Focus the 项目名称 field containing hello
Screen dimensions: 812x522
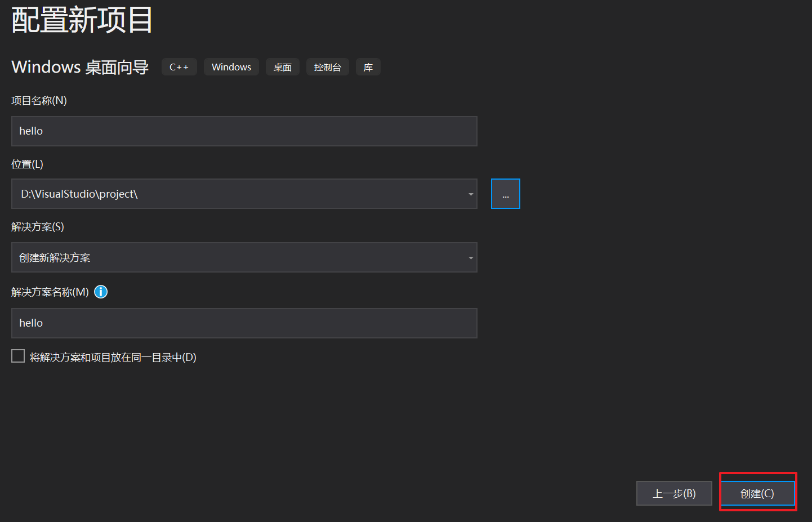click(x=244, y=131)
